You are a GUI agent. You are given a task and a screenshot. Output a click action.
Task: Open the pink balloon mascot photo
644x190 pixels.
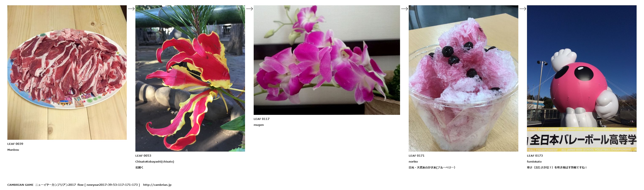(581, 78)
